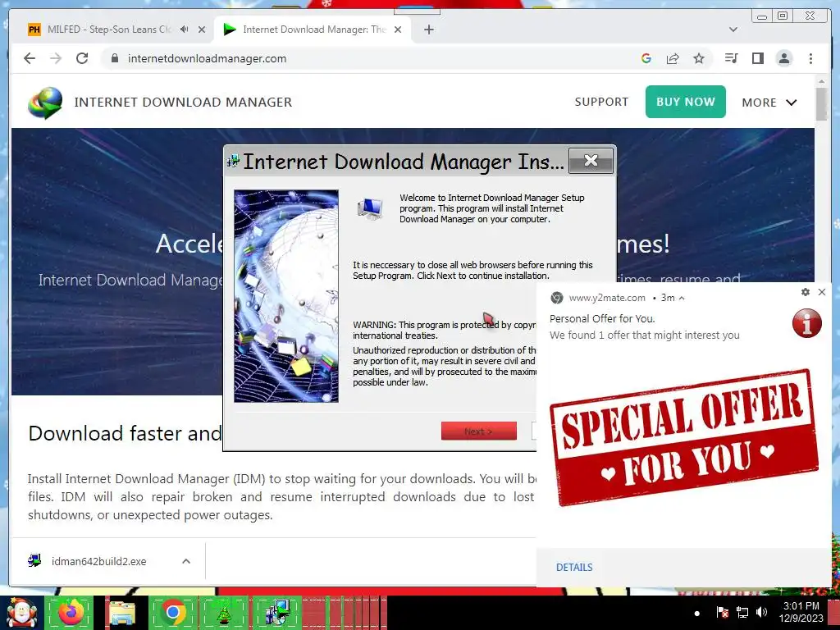Click "Personal Offer for You." text
This screenshot has height=630, width=840.
[602, 319]
